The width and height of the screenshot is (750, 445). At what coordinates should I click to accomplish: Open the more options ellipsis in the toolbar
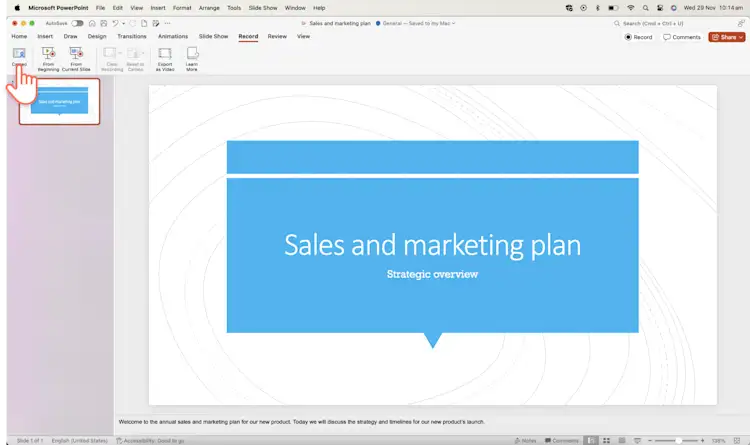[x=167, y=23]
